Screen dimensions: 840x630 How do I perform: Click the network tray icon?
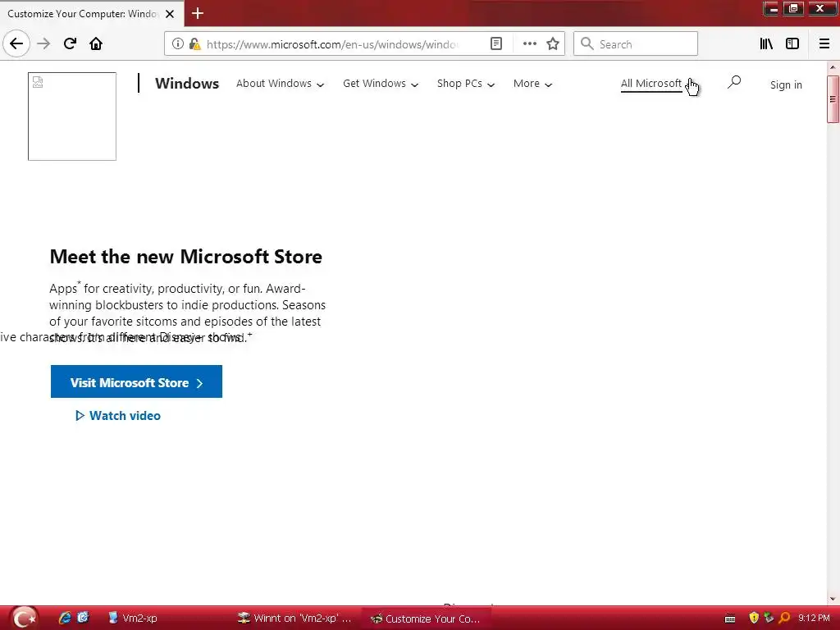769,619
